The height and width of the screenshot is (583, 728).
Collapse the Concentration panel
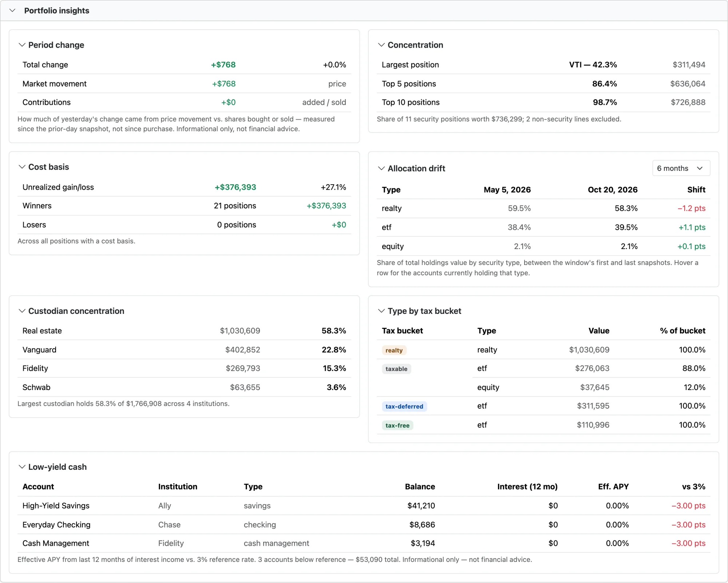click(x=381, y=45)
